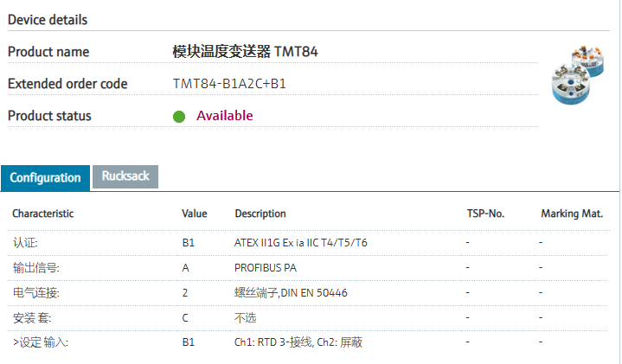Expand the >设定 输入 row
This screenshot has height=364, width=622.
(40, 343)
